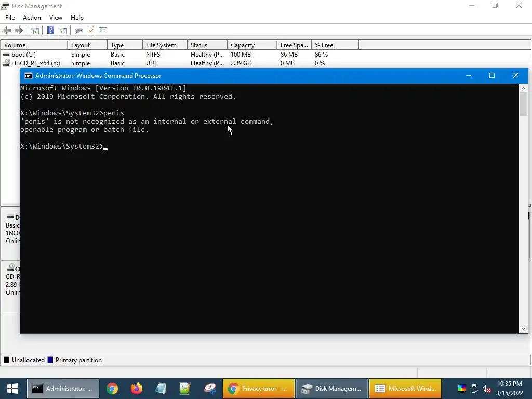Viewport: 532px width, 399px height.
Task: Click the blue Primary partition legend swatch
Action: pos(50,360)
